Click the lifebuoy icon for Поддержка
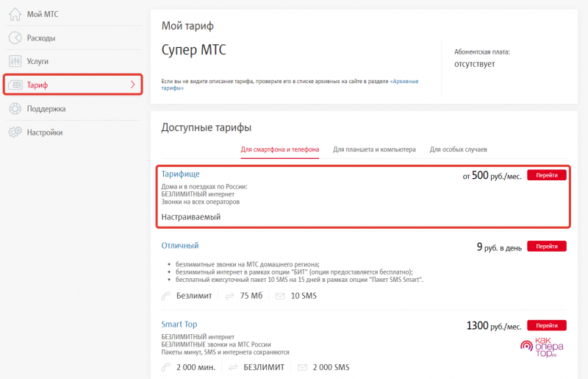 (15, 109)
